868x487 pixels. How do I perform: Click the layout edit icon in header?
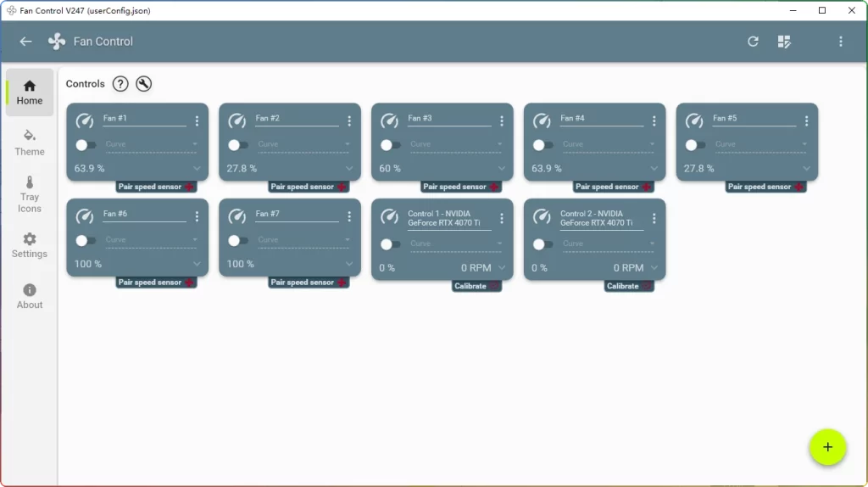point(784,42)
